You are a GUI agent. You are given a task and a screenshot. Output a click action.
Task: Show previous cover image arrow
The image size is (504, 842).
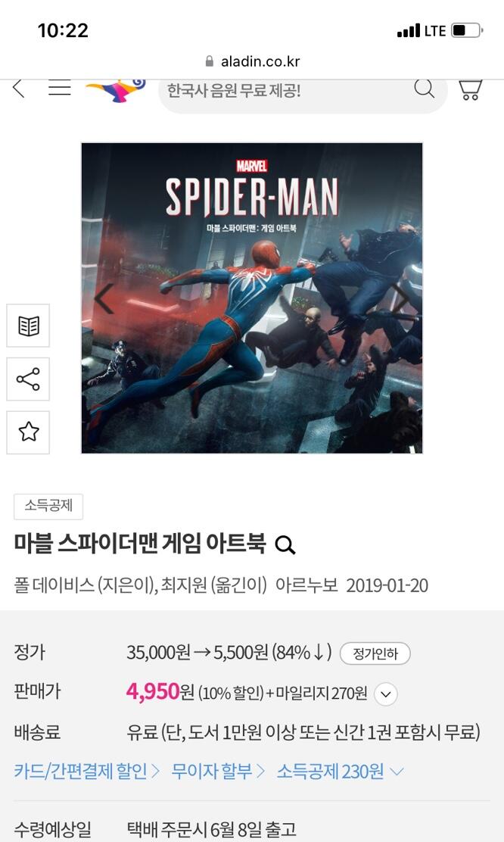click(104, 298)
